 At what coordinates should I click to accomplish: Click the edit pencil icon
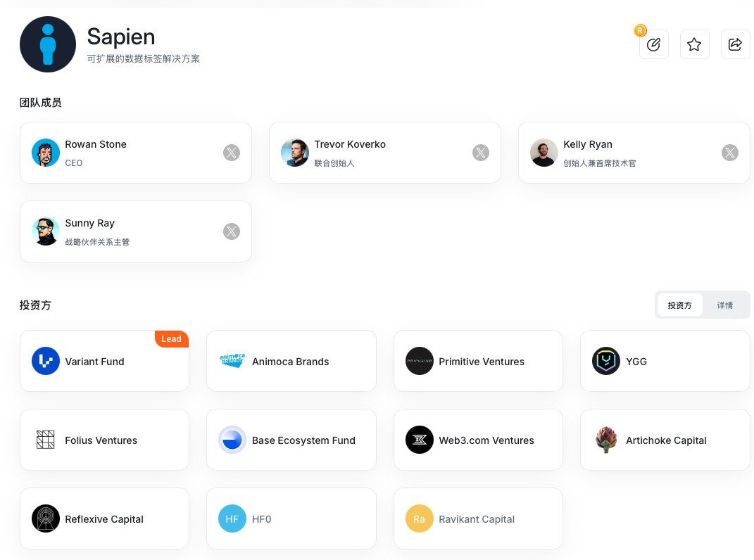653,45
